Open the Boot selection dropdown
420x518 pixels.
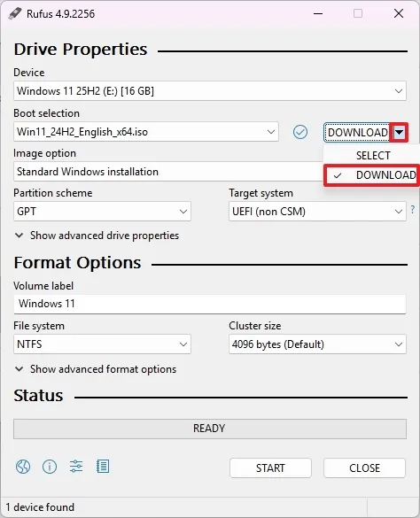pyautogui.click(x=146, y=132)
